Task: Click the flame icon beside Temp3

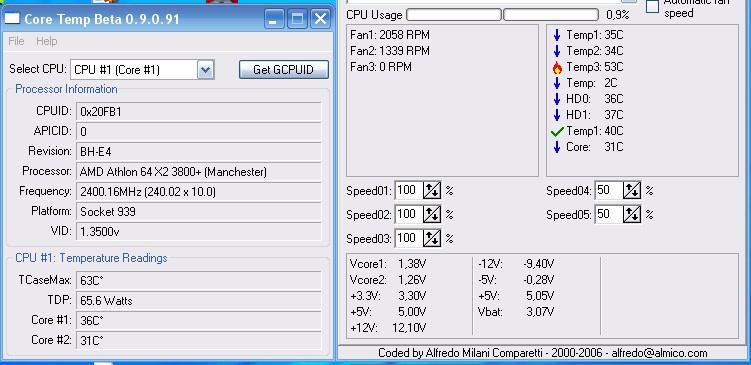Action: point(557,68)
